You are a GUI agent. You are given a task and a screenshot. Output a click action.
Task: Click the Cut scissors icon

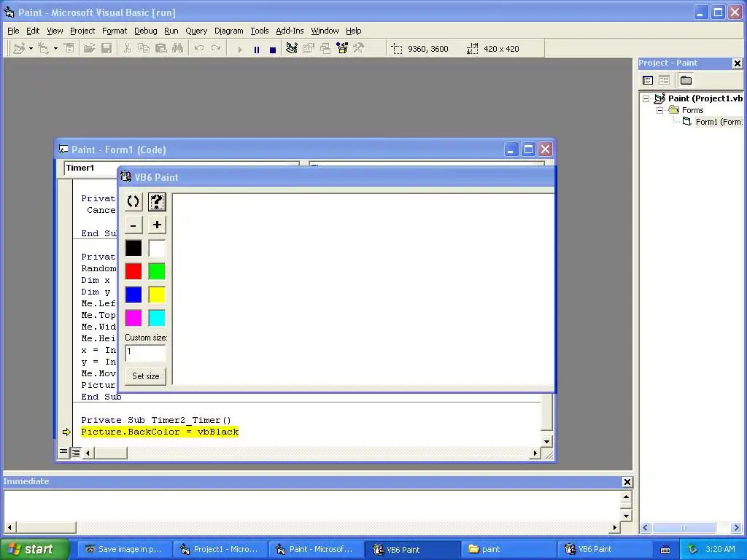click(x=127, y=49)
